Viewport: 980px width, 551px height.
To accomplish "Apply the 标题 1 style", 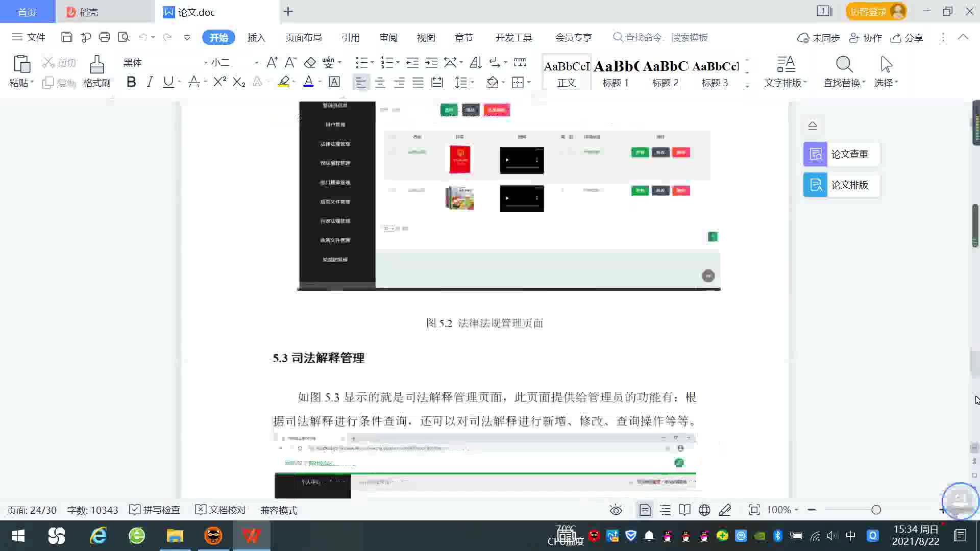I will pyautogui.click(x=616, y=72).
